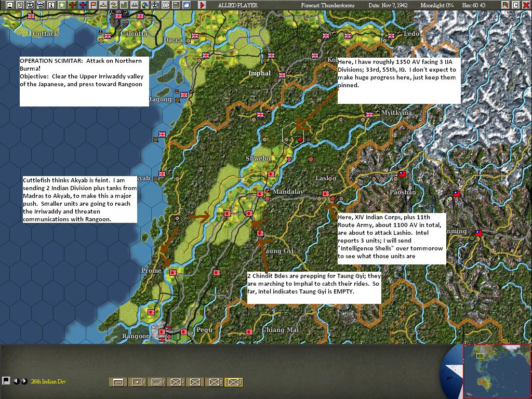Click the white star on green icon
Viewport: 532px width, 399px height.
[x=62, y=5]
